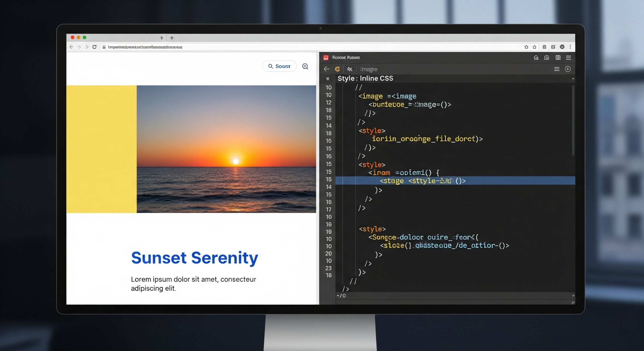Click the small arrow at bottom right of code panel
Image resolution: width=644 pixels, height=351 pixels.
(573, 296)
